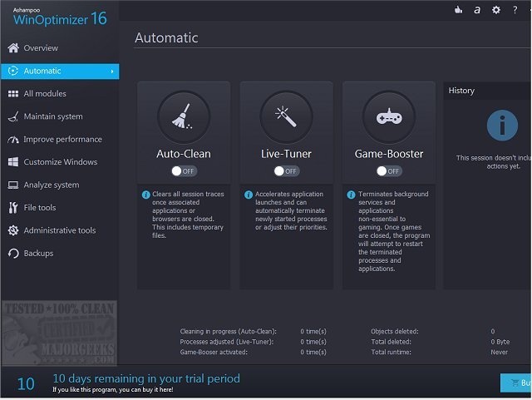Click 'Game-Booser activated' label
532x400 pixels.
point(214,352)
